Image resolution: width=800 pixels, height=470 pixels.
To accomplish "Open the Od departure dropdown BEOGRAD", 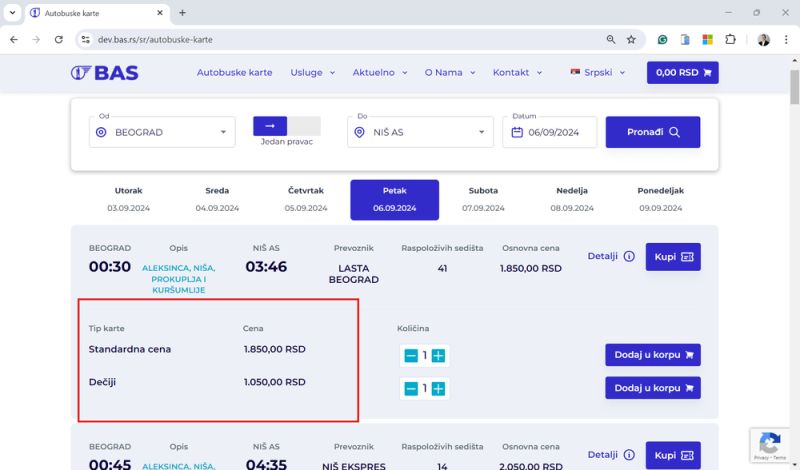I will [x=162, y=132].
